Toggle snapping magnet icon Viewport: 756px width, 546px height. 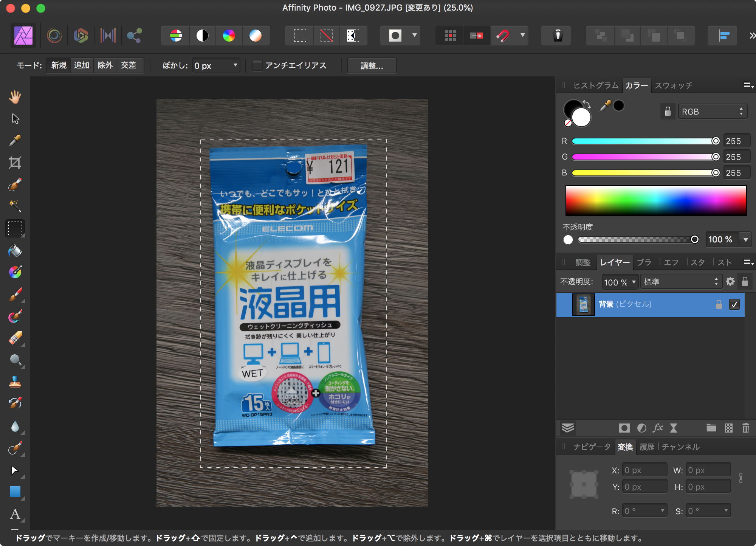coord(503,36)
